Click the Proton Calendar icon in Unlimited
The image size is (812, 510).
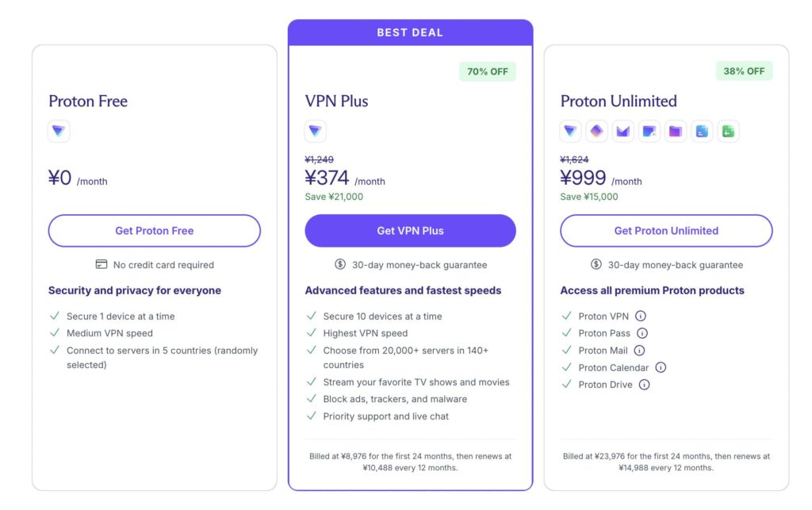(x=649, y=131)
